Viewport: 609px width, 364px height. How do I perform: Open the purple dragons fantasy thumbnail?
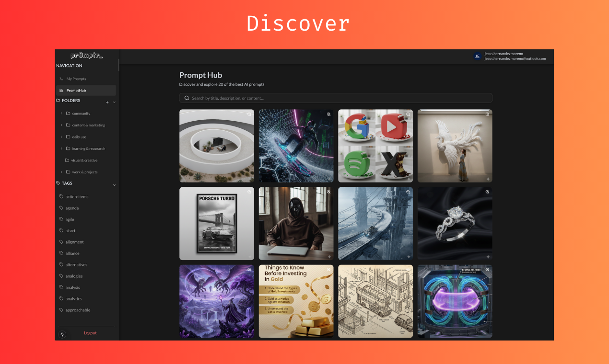tap(217, 301)
